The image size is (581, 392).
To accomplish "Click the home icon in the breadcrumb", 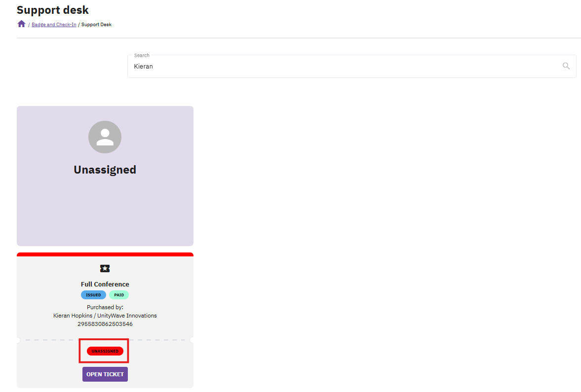I will 21,24.
